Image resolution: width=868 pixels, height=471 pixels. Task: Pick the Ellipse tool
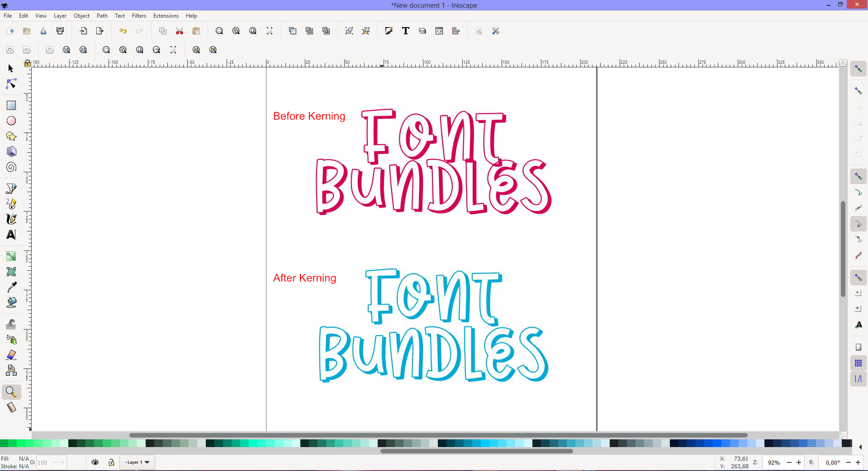point(11,121)
